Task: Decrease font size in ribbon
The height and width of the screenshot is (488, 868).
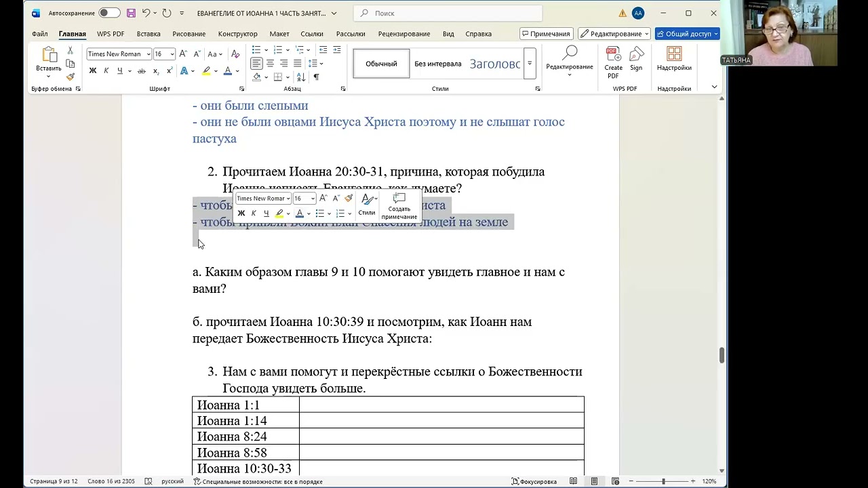Action: point(197,54)
